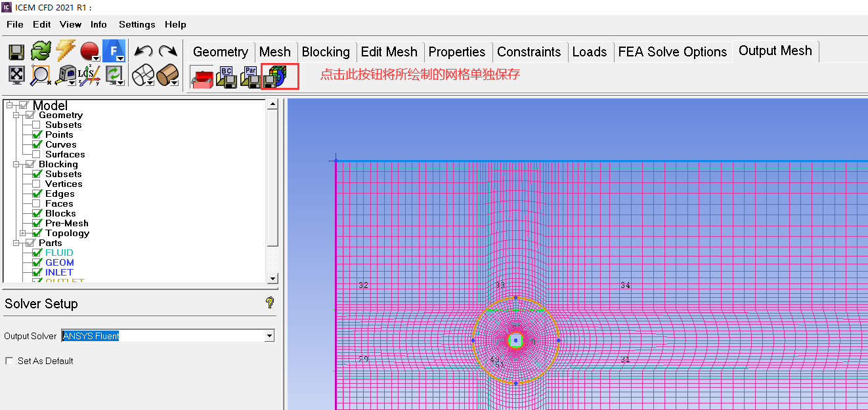Click the Solver Setup help icon

tap(269, 302)
